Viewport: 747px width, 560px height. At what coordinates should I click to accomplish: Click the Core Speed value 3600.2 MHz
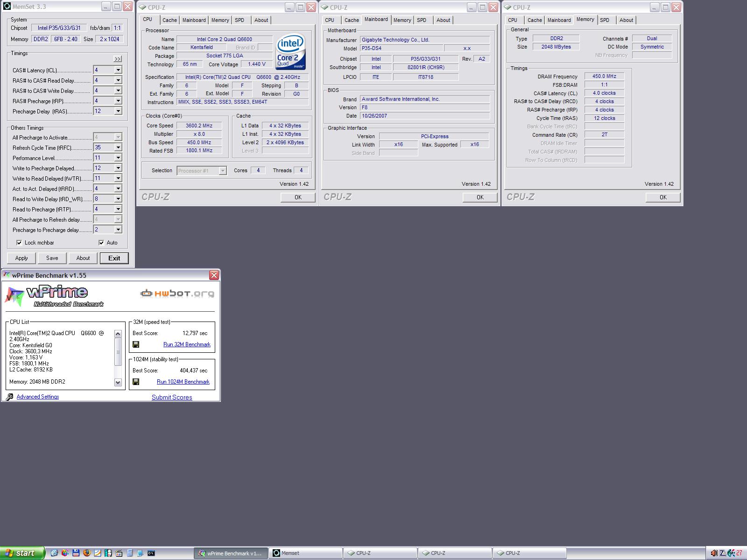point(199,126)
